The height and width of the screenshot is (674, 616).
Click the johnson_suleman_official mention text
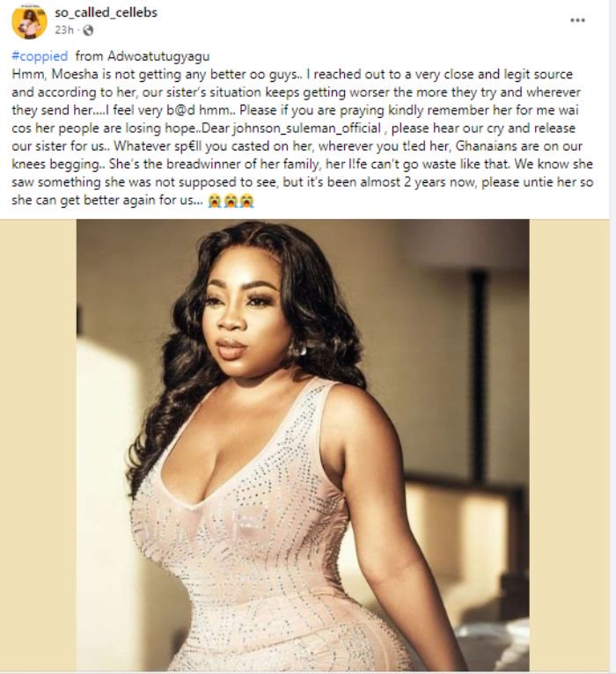tap(307, 128)
